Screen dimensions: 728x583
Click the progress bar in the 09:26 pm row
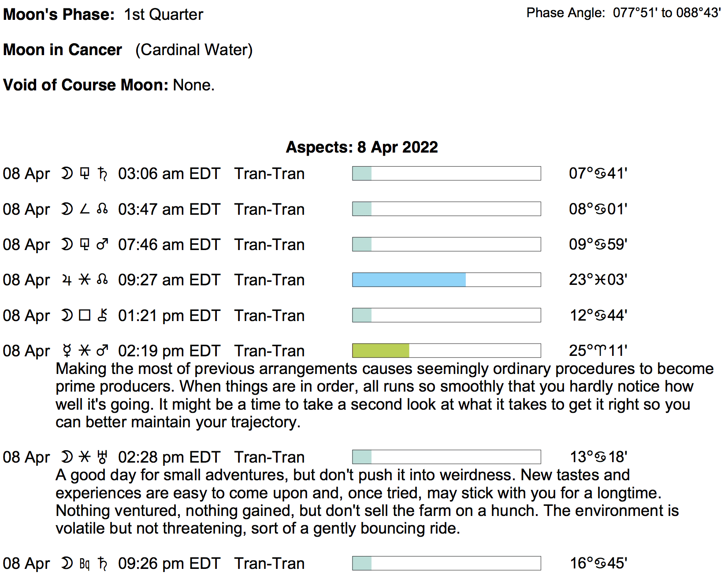coord(446,564)
